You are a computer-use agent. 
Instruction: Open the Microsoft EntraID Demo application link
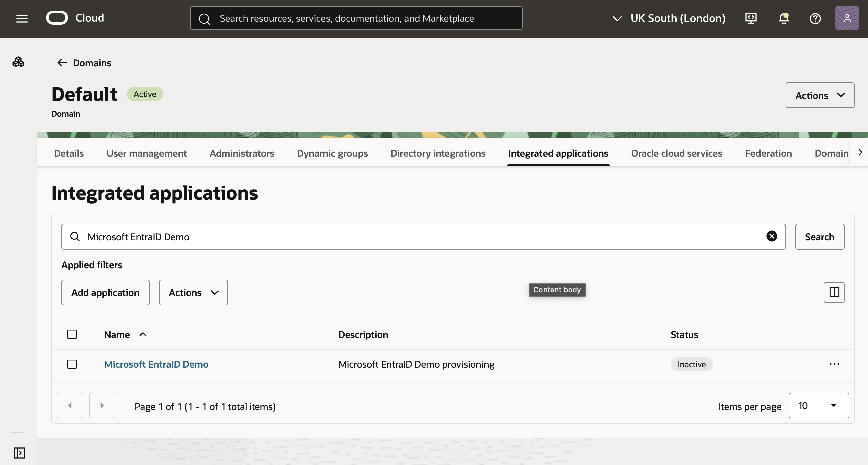tap(156, 364)
